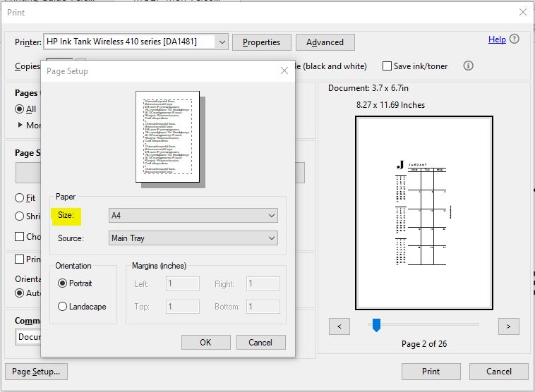Select Auto orientation radio in Print dialog
Viewport: 535px width, 392px height.
[20, 293]
